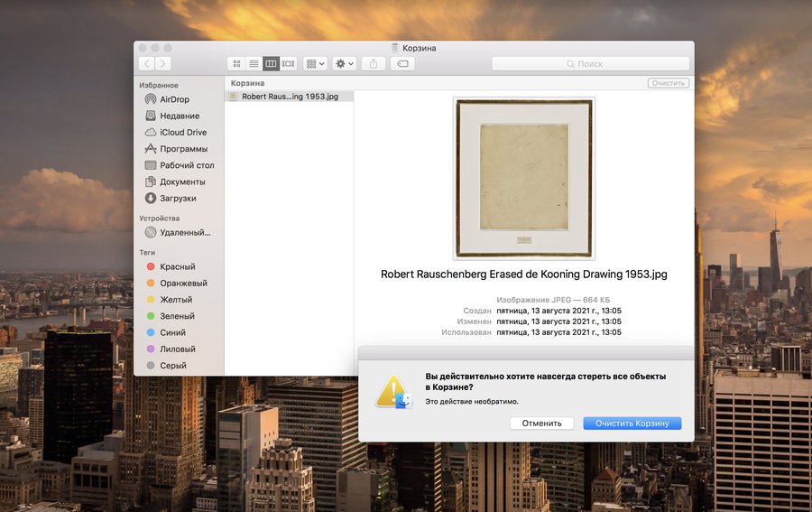Switch to list view in Finder toolbar

[254, 64]
